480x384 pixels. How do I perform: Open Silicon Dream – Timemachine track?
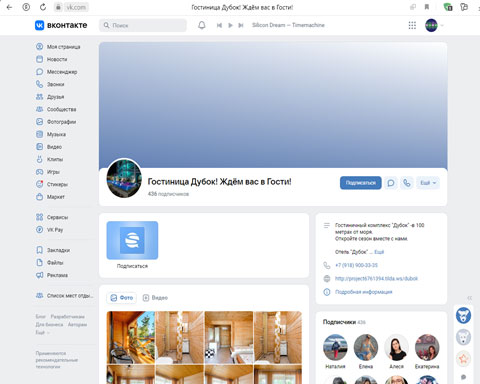(x=288, y=25)
